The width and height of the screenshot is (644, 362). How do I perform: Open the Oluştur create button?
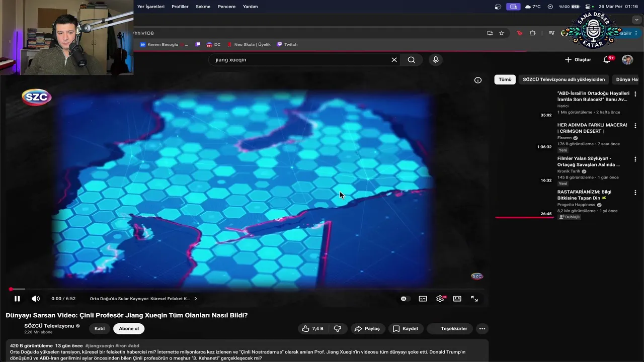click(x=578, y=60)
